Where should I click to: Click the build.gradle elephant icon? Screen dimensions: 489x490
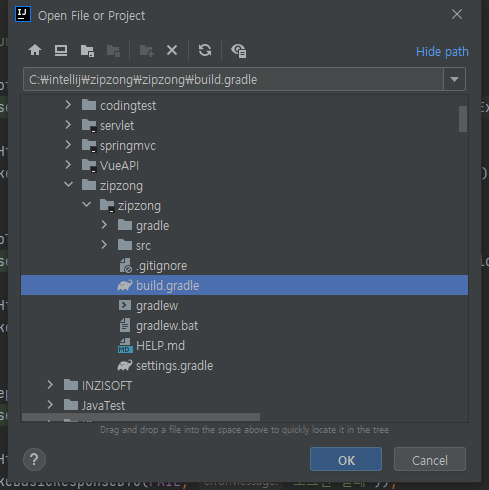tap(125, 286)
